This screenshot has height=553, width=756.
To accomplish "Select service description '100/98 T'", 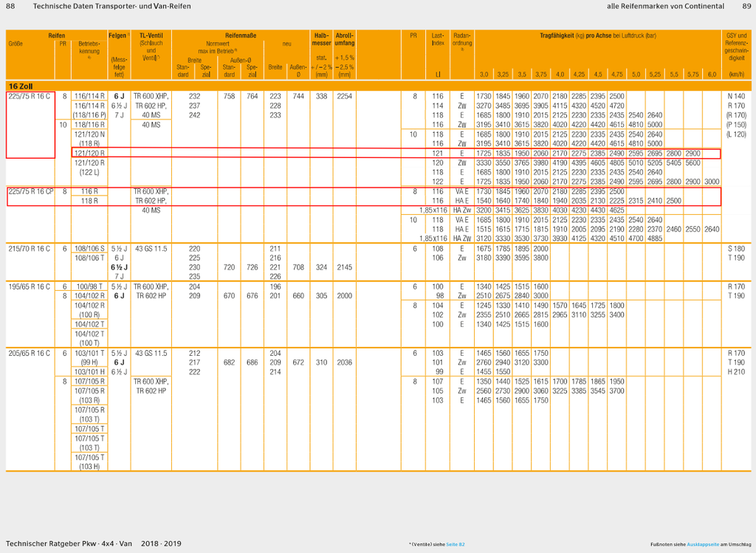I will [89, 287].
